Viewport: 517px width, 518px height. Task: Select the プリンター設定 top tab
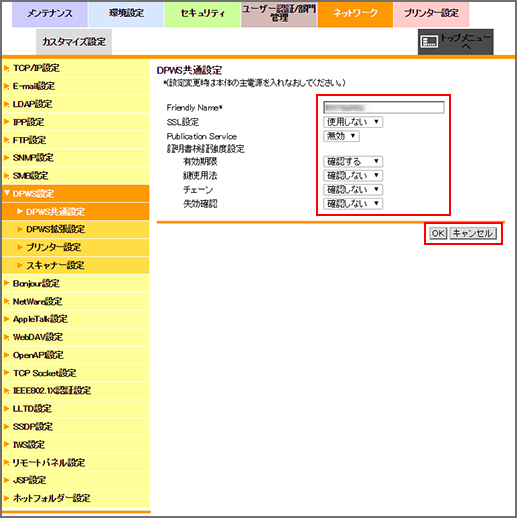[431, 14]
